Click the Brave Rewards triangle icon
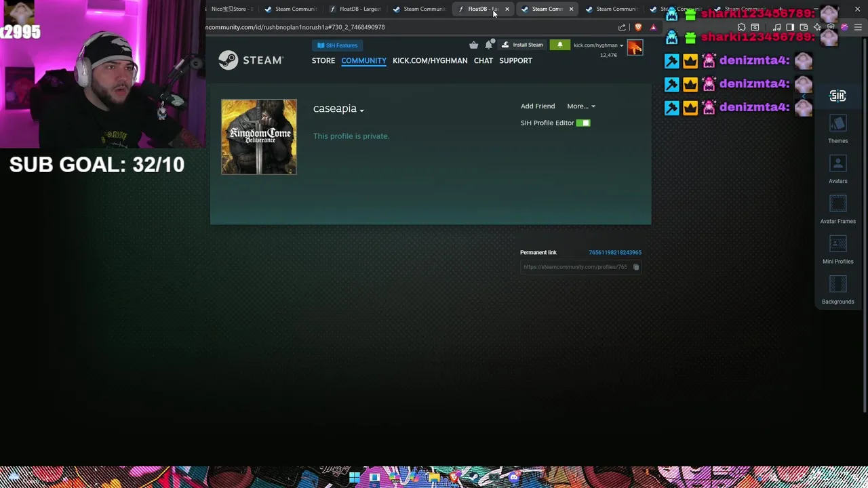 click(653, 27)
